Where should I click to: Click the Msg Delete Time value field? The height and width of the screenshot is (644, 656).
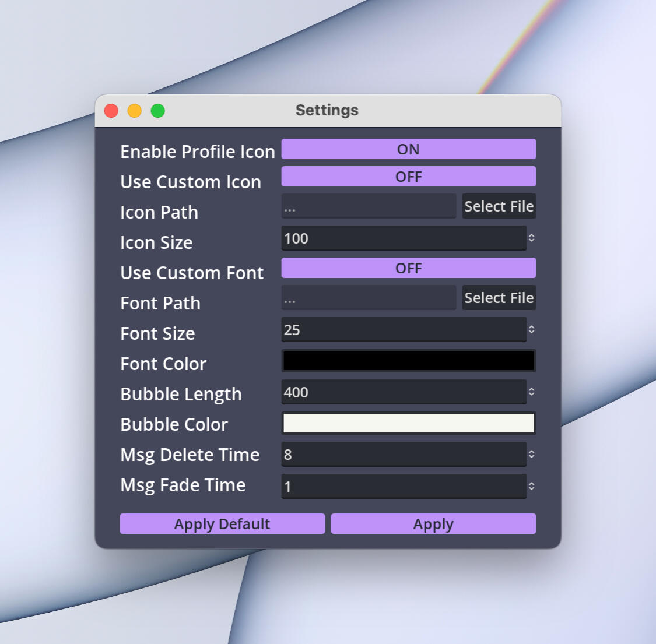click(404, 455)
